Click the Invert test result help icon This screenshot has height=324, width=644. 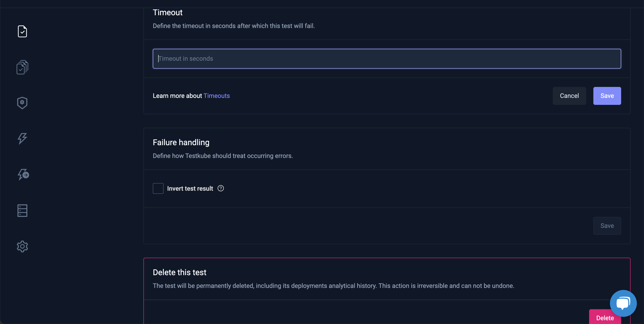coord(221,188)
